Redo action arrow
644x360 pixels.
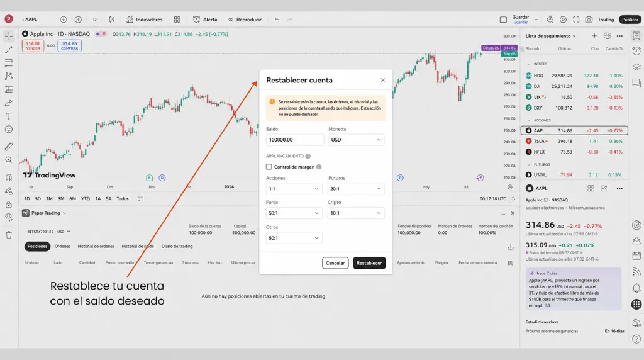(289, 20)
